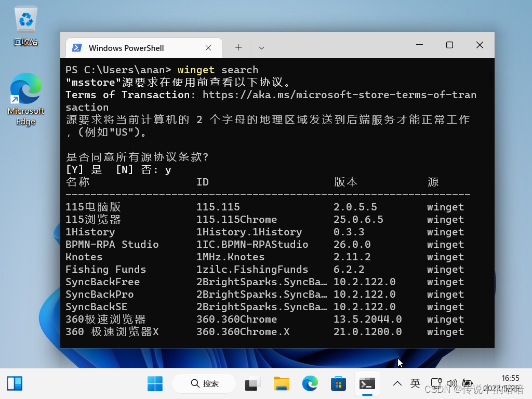Open Microsoft Edge desktop shortcut
532x399 pixels.
(x=26, y=99)
